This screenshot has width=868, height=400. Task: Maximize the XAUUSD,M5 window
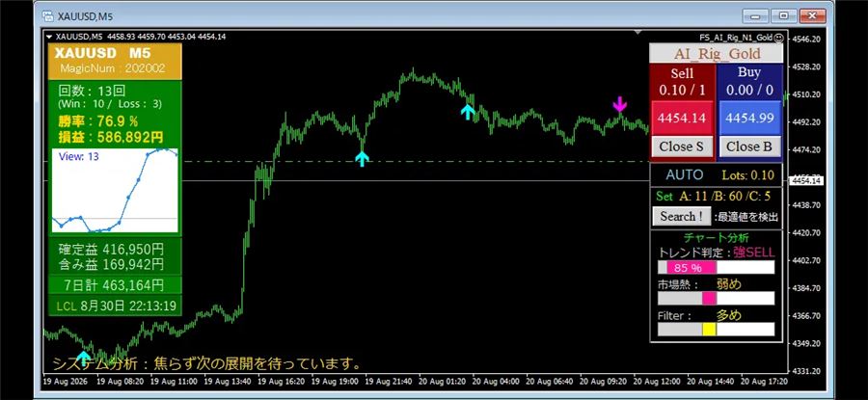point(783,16)
